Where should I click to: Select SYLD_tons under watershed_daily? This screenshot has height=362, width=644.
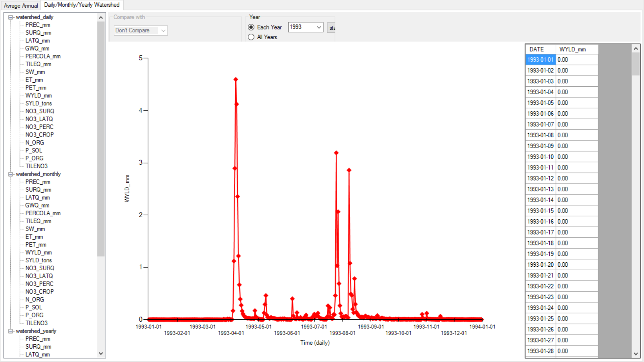(x=38, y=104)
